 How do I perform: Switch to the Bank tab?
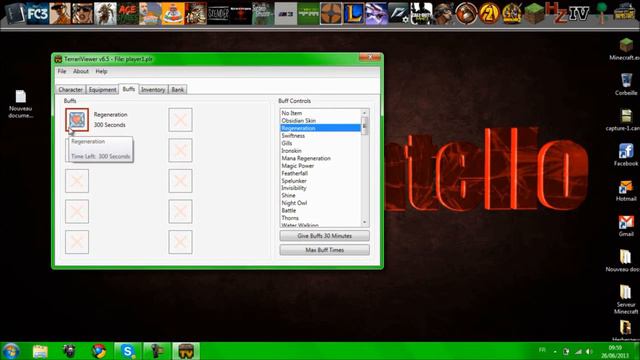pyautogui.click(x=178, y=90)
